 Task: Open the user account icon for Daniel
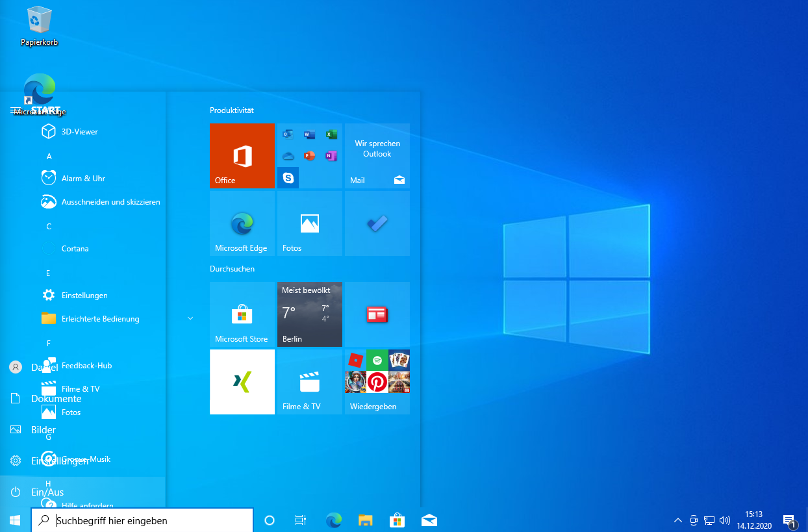pos(16,367)
